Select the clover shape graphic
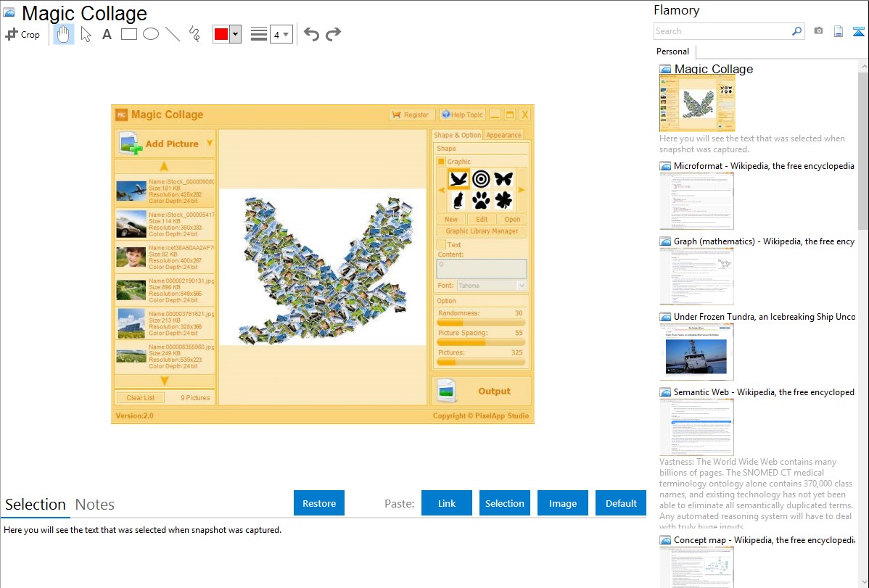Image resolution: width=869 pixels, height=588 pixels. 503,200
